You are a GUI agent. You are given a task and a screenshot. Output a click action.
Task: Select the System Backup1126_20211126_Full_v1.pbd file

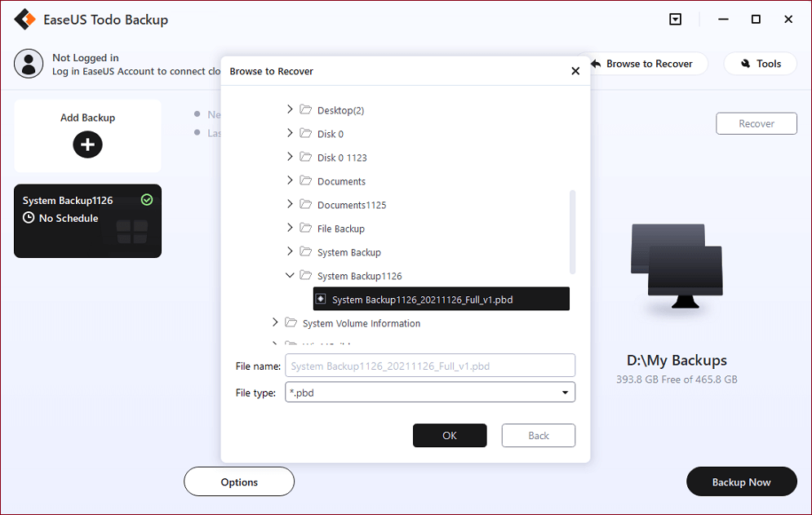[x=422, y=300]
